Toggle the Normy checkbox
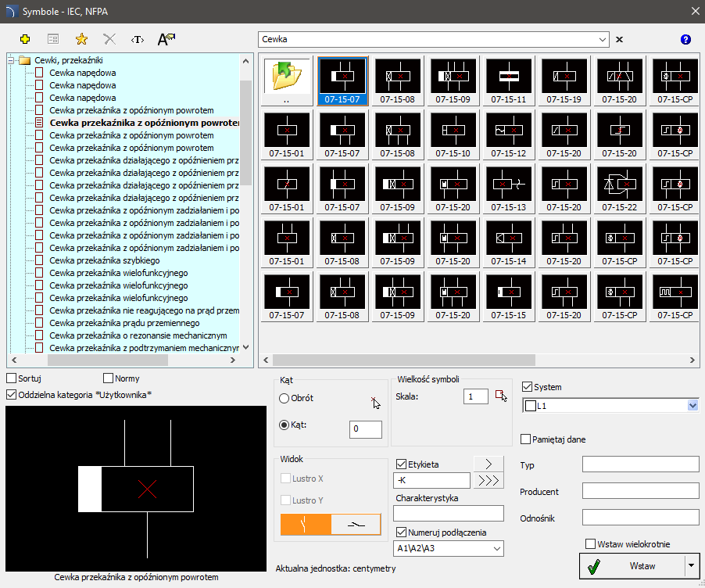 tap(109, 379)
